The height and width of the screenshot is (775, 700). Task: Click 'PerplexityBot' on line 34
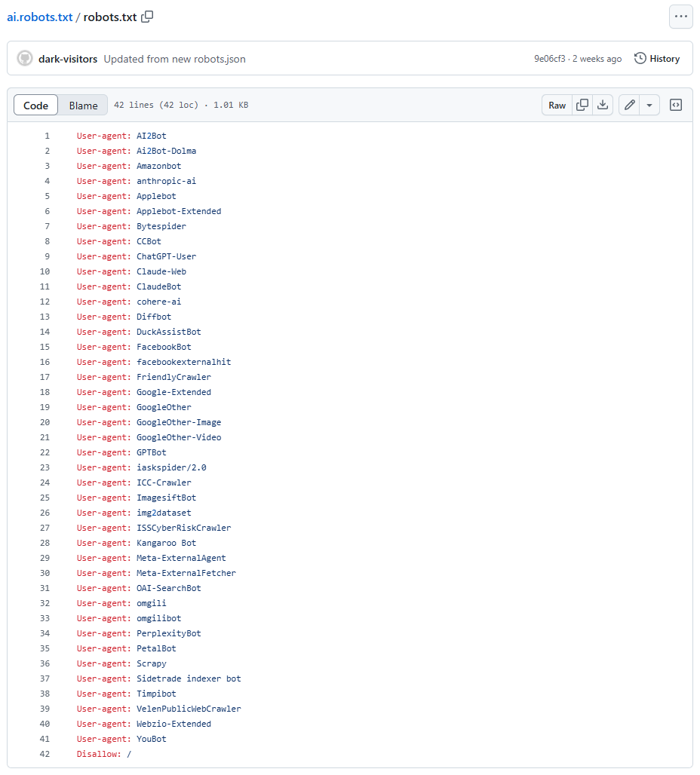click(x=169, y=633)
